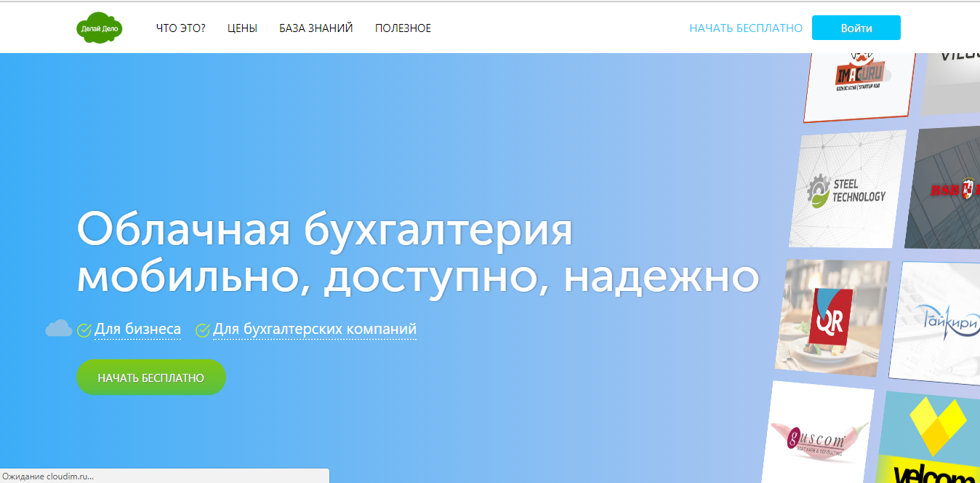Follow the Для бизнеса link

click(x=137, y=328)
